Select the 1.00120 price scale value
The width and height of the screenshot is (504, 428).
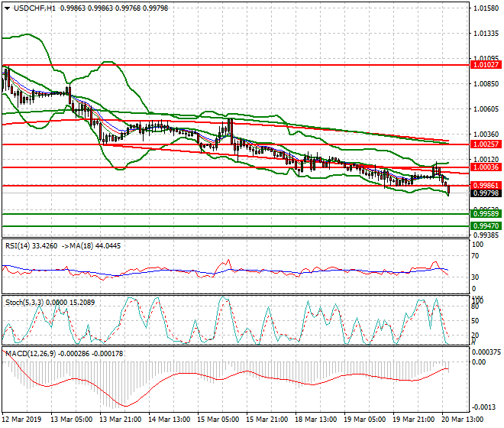[x=486, y=159]
